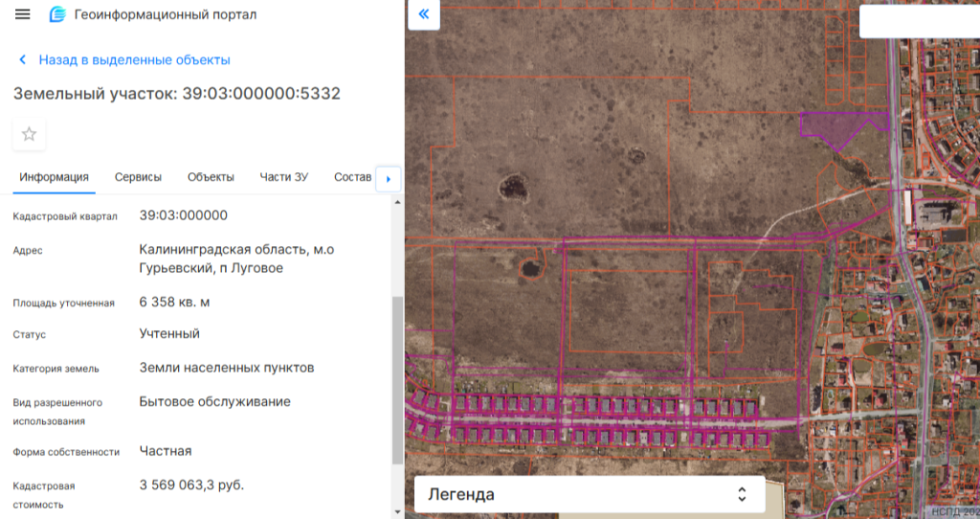Switch to the Сервисы tab
980x519 pixels.
pyautogui.click(x=138, y=177)
